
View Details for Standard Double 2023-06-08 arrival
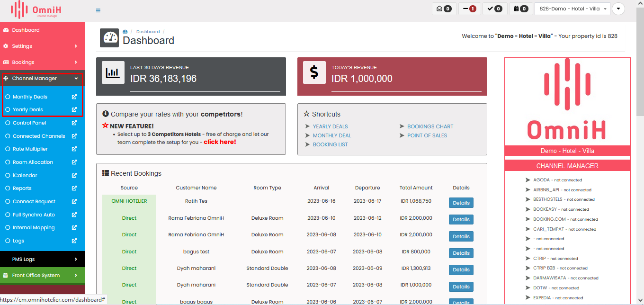pyautogui.click(x=461, y=269)
